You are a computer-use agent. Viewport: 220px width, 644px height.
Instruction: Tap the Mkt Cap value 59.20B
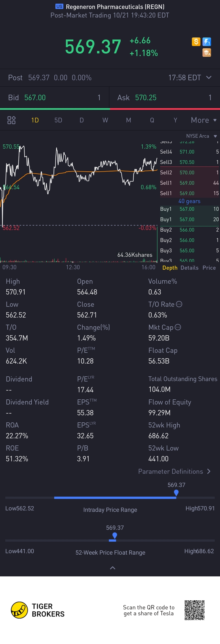click(159, 338)
